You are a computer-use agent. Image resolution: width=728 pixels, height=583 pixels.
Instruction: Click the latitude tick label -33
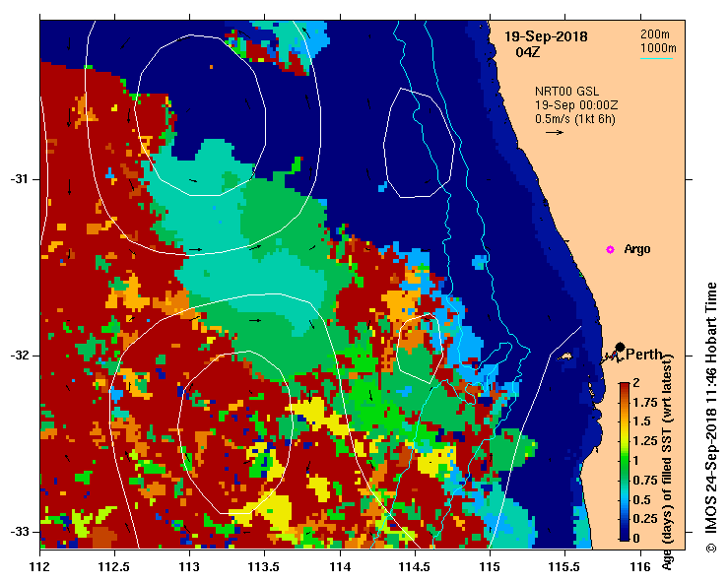pyautogui.click(x=19, y=532)
